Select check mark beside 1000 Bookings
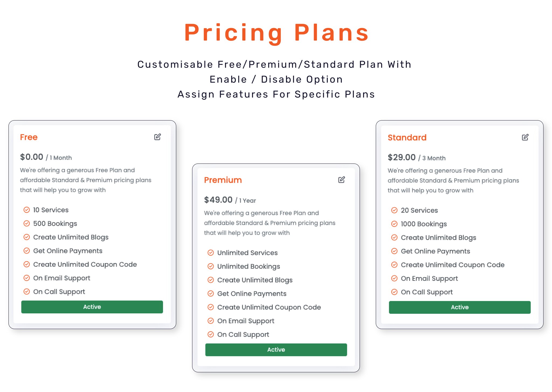Image resolution: width=552 pixels, height=392 pixels. 394,224
